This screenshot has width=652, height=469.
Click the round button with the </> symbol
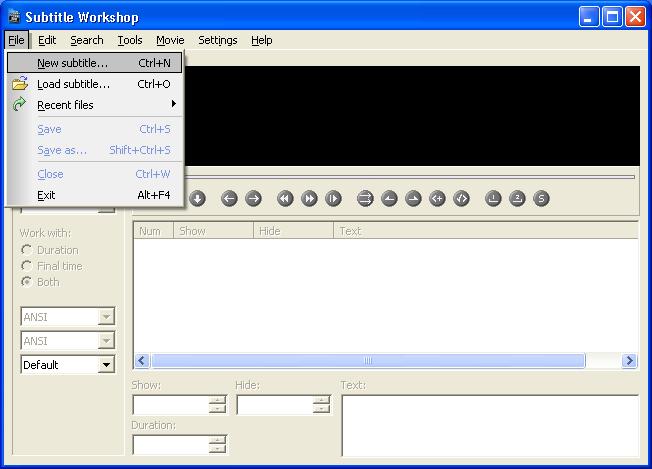tap(461, 198)
